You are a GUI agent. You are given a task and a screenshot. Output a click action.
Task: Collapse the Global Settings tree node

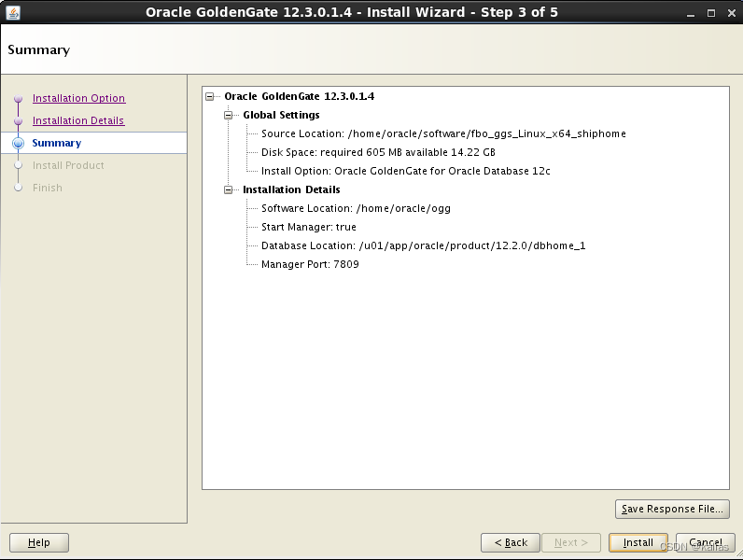pyautogui.click(x=229, y=115)
